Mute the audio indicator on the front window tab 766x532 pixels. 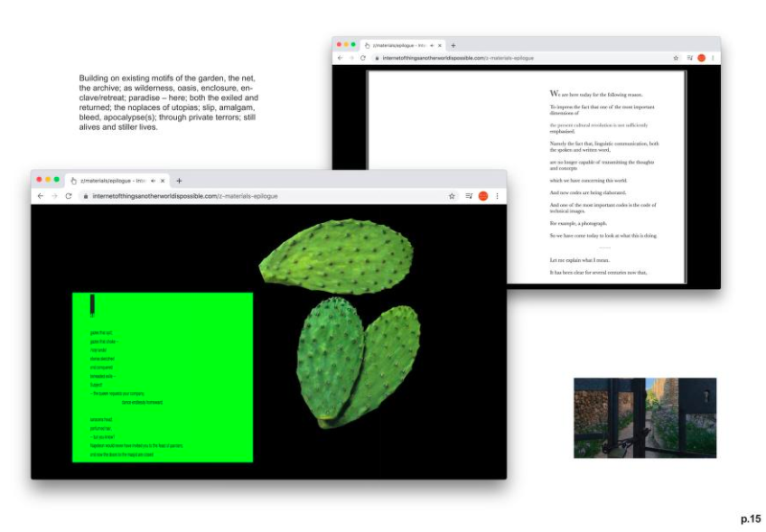pyautogui.click(x=153, y=181)
